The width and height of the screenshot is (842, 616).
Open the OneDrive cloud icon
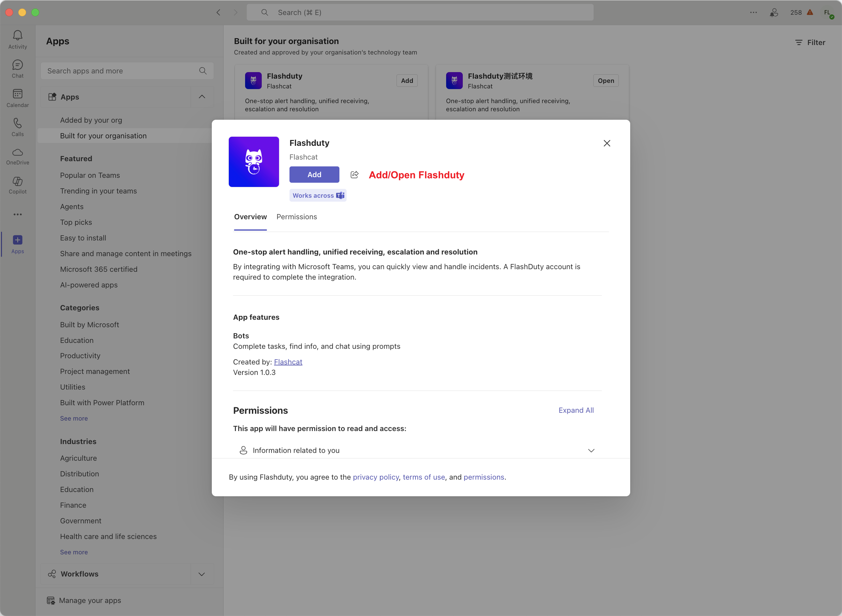pyautogui.click(x=18, y=152)
